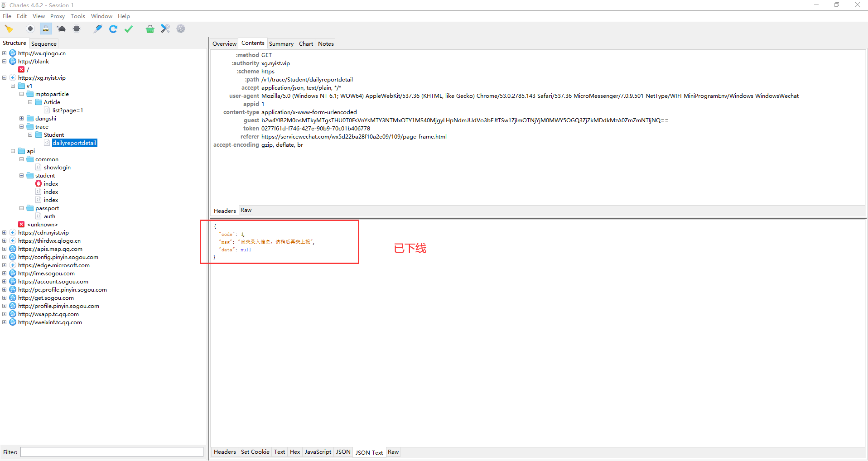
Task: Collapse the http://blank host node
Action: 5,62
